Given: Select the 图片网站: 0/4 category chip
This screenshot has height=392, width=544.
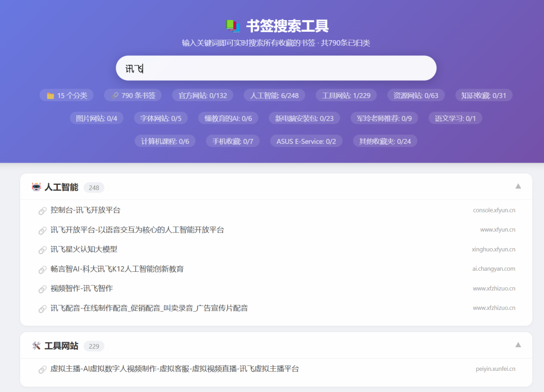Looking at the screenshot, I should [96, 118].
